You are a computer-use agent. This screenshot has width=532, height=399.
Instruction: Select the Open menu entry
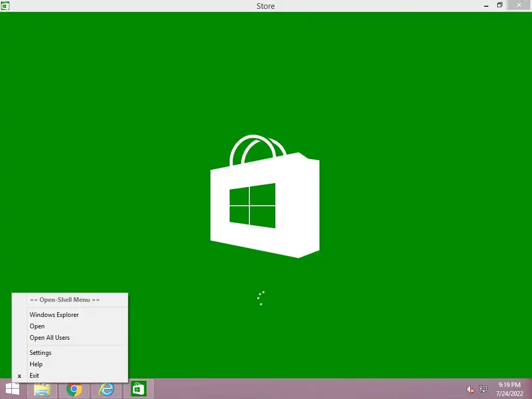click(70, 326)
